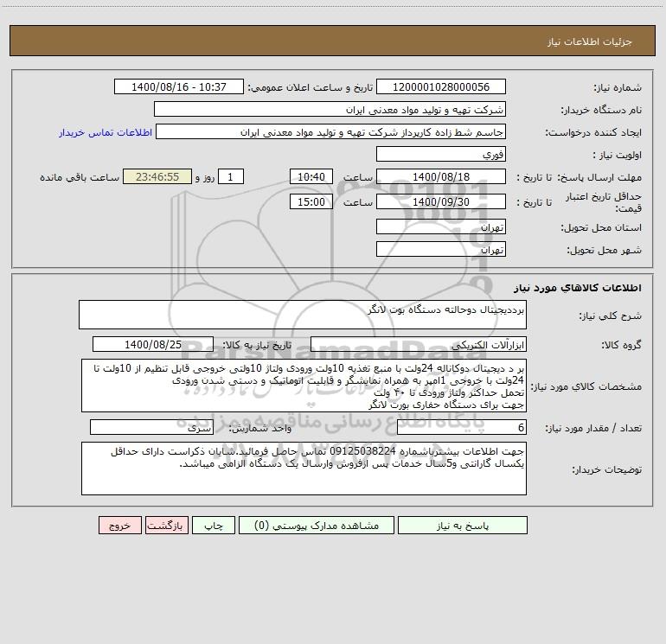Click quantity field '6'
Viewport: 666px width, 644px height.
click(462, 427)
